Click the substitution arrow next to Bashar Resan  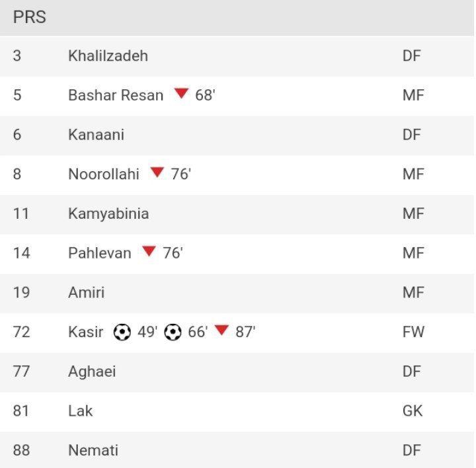[x=182, y=94]
